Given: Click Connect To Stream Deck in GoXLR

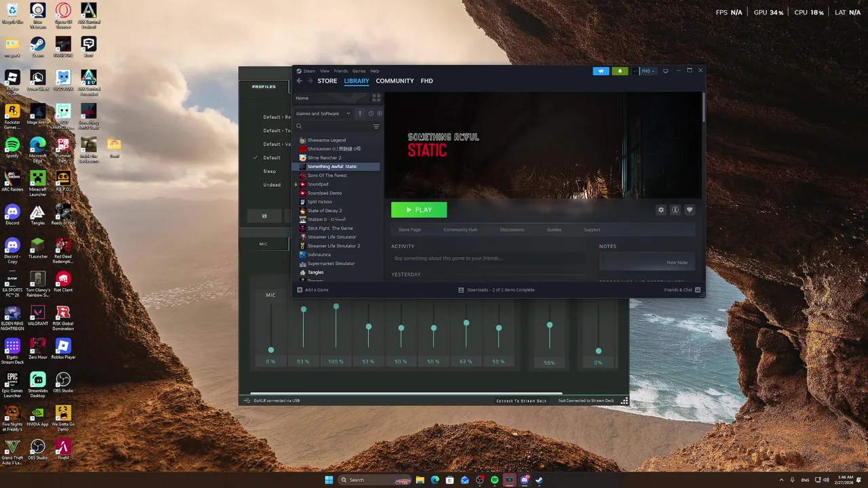Looking at the screenshot, I should (x=521, y=401).
